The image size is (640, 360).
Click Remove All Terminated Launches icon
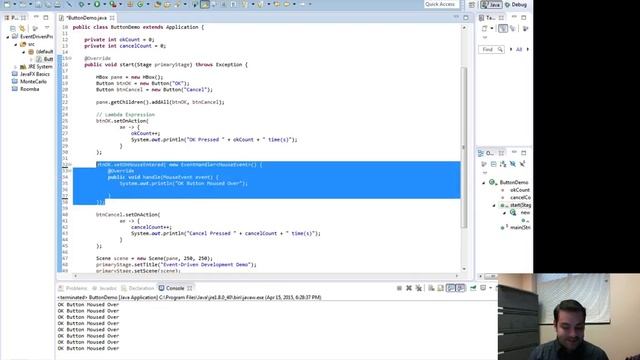coord(419,288)
